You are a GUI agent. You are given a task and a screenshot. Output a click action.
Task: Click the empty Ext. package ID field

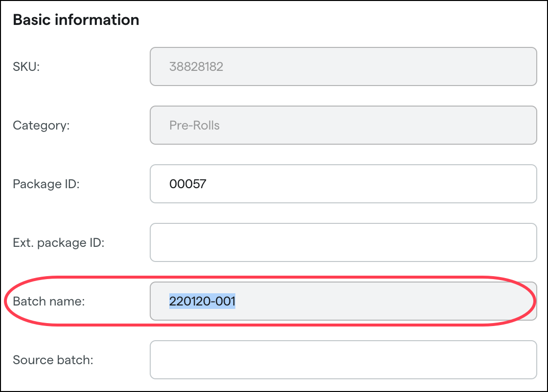[x=342, y=242]
